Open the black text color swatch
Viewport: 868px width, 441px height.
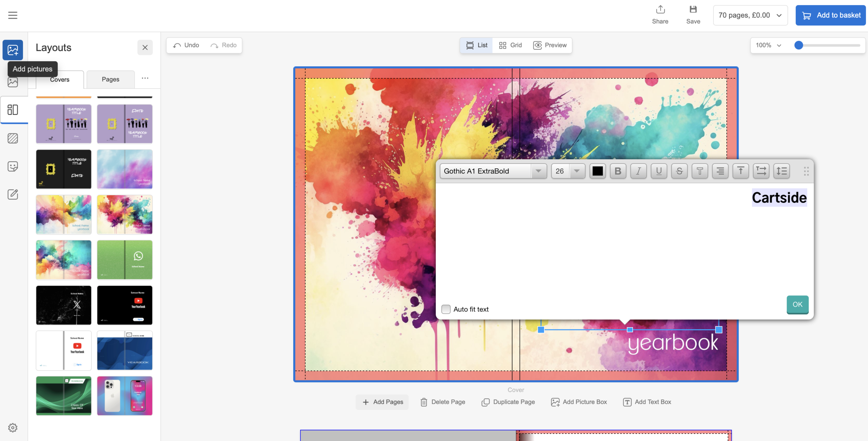point(597,171)
